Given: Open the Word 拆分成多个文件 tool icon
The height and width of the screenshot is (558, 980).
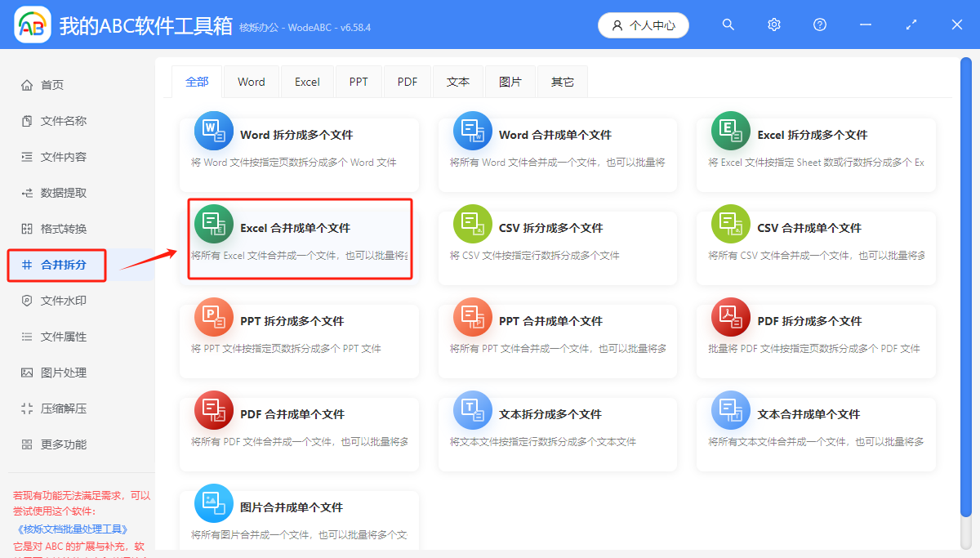Looking at the screenshot, I should pos(213,130).
